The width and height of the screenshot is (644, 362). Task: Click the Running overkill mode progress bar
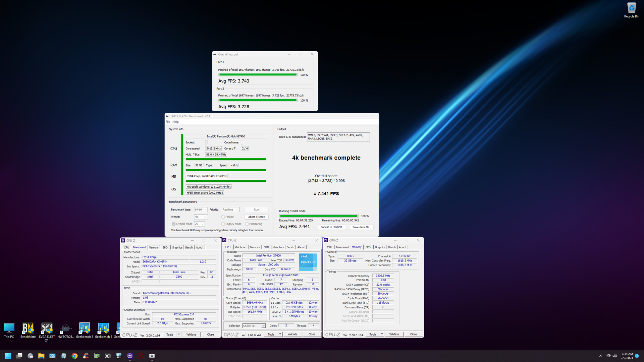point(319,216)
